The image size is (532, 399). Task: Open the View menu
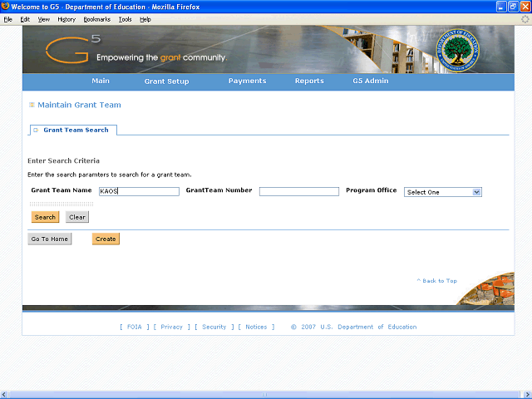[44, 19]
